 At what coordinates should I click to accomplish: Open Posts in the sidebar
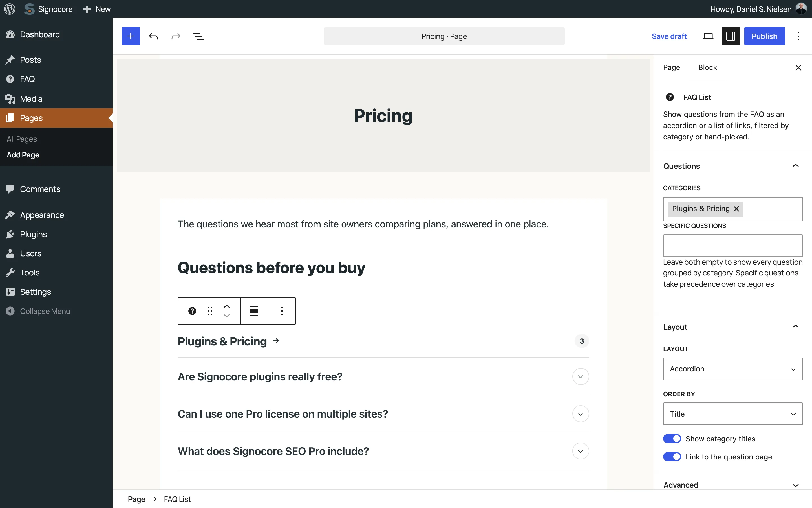[56, 60]
